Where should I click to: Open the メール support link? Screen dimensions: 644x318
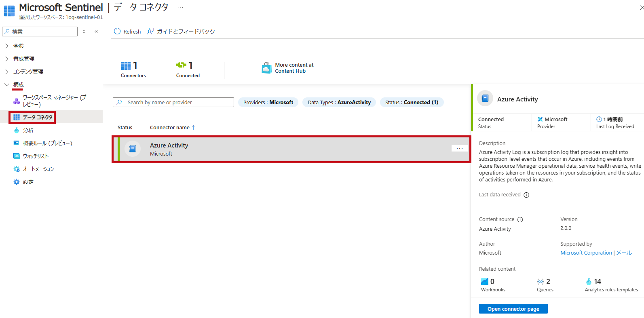pyautogui.click(x=624, y=253)
